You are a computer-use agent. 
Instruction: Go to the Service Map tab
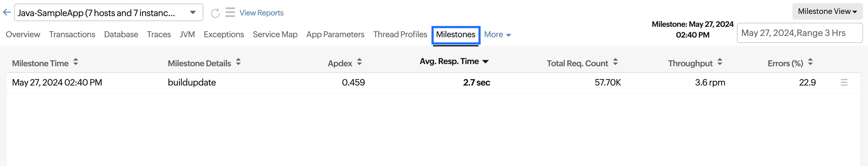(275, 34)
